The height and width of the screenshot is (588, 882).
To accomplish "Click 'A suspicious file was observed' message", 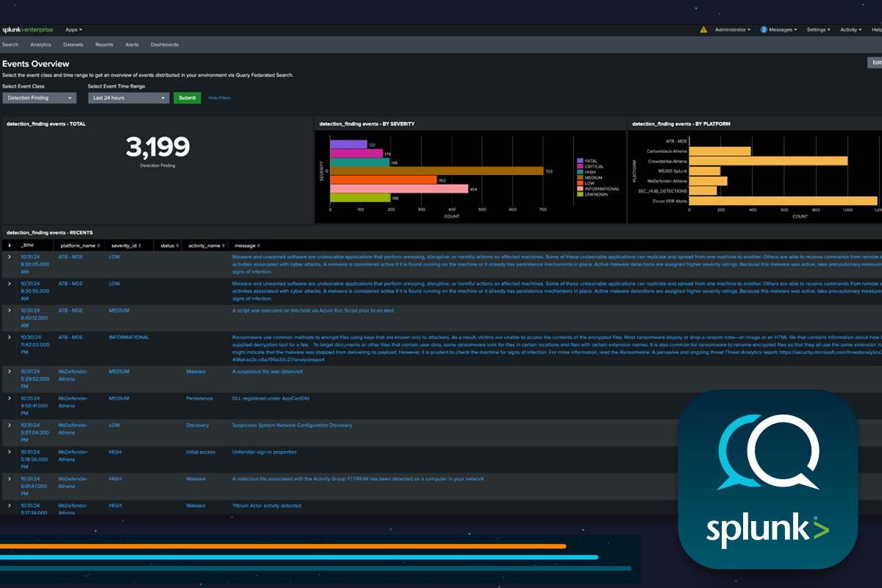I will tap(268, 372).
